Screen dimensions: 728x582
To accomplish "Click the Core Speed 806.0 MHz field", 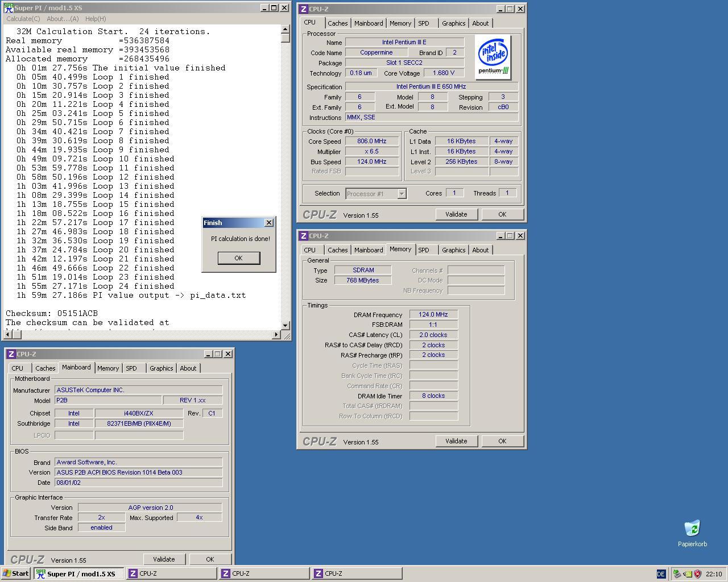I will 371,142.
